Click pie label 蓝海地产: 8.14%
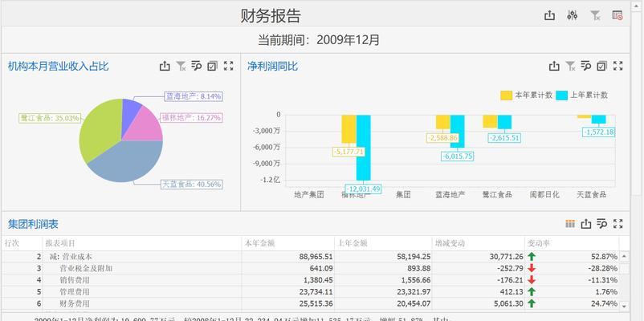 (x=194, y=96)
